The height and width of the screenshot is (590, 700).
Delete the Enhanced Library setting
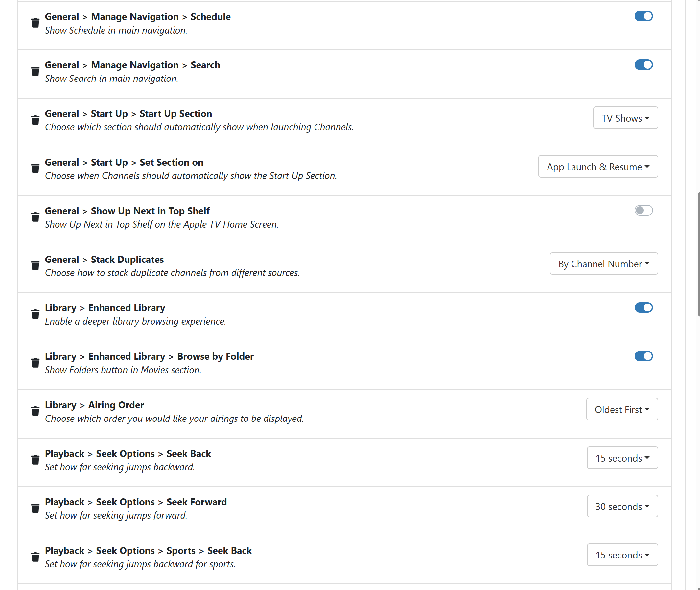(35, 314)
